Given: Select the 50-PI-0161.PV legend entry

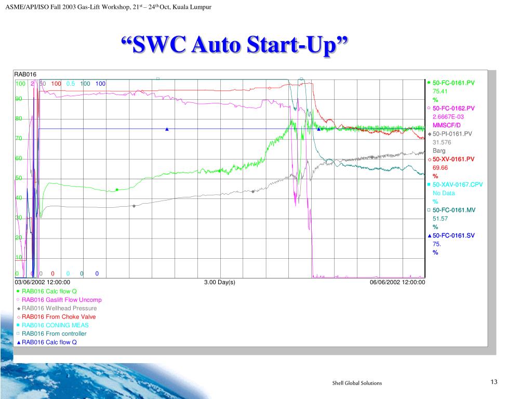Looking at the screenshot, I should (x=450, y=134).
